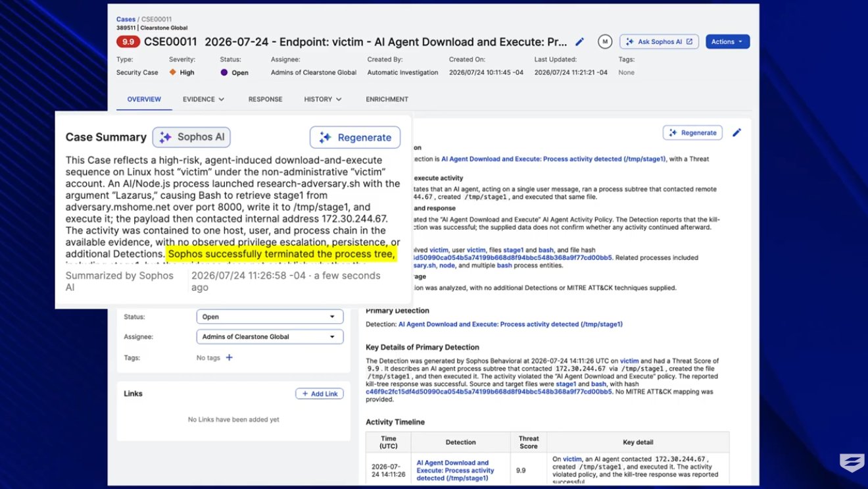Click the bash link in Key Details
Screen dimensions: 868x489
598,384
